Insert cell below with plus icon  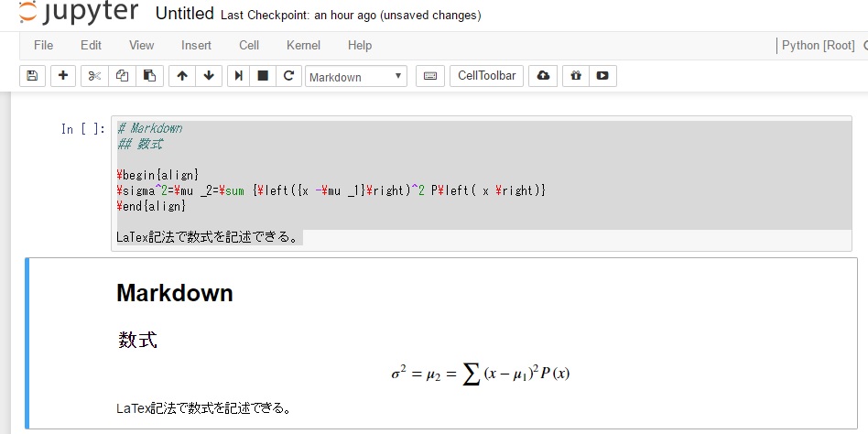[63, 76]
